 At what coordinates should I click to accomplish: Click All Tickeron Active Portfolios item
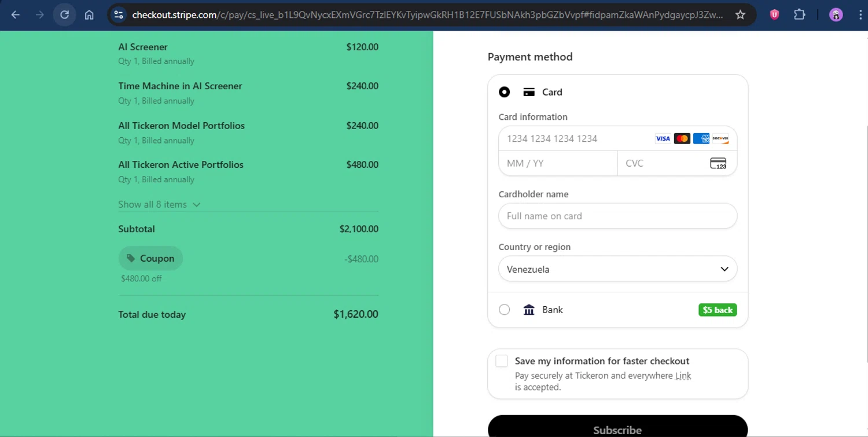pos(181,164)
